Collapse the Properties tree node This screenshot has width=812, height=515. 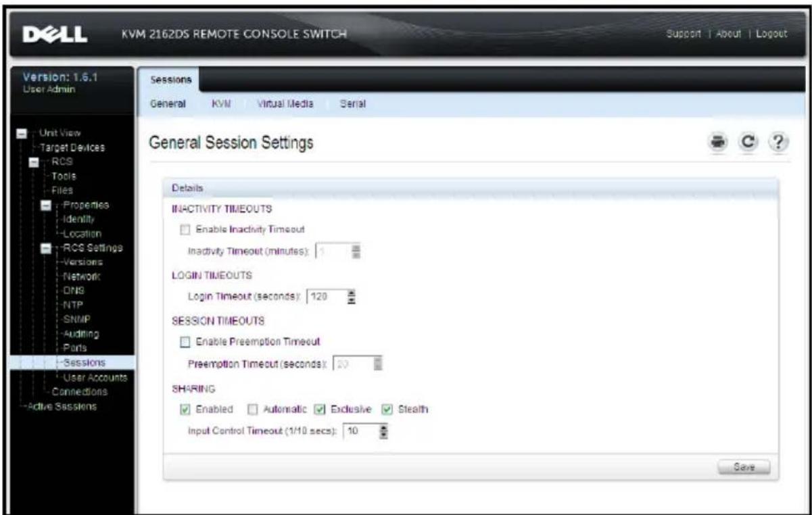coord(45,205)
